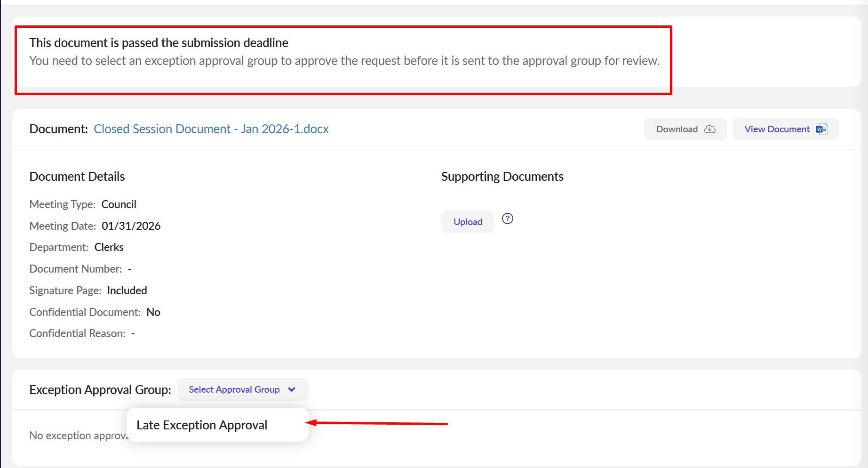This screenshot has width=868, height=468.
Task: Open Closed Session Document - Jan 2026-1.docx link
Action: pos(211,129)
